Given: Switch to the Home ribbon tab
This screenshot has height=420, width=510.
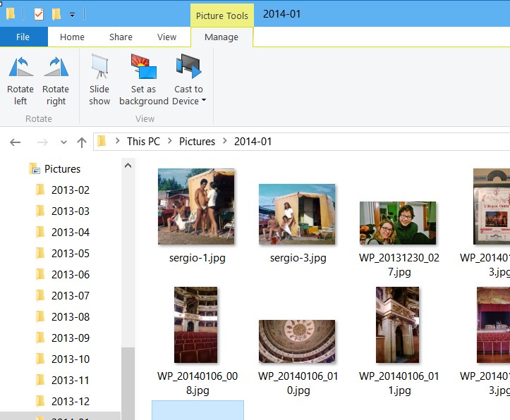Looking at the screenshot, I should click(72, 37).
